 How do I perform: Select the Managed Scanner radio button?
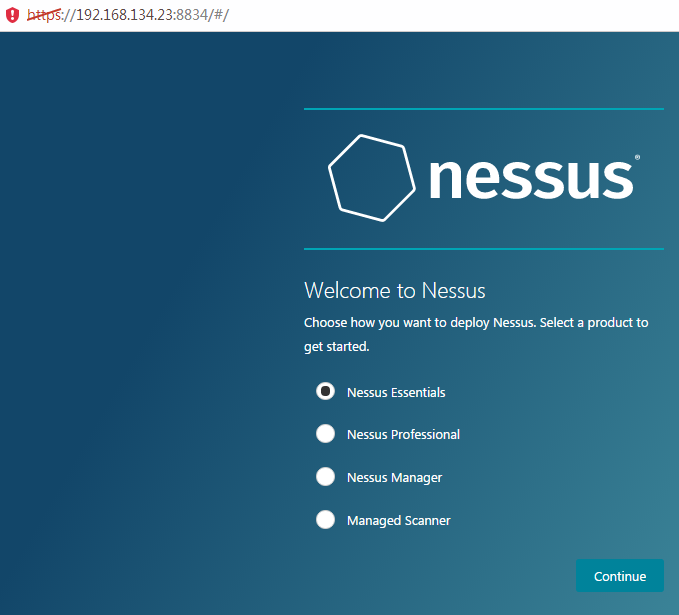pos(325,519)
